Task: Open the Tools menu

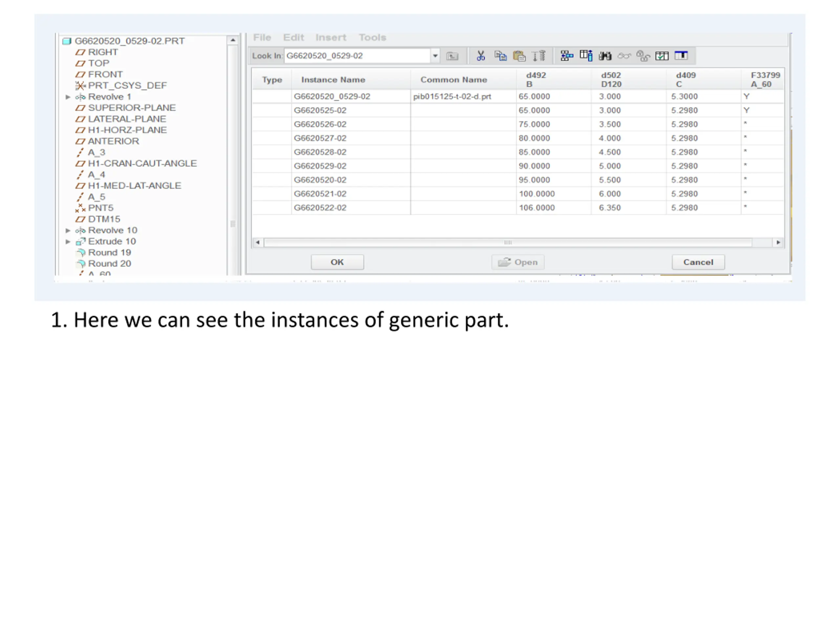Action: (x=372, y=38)
